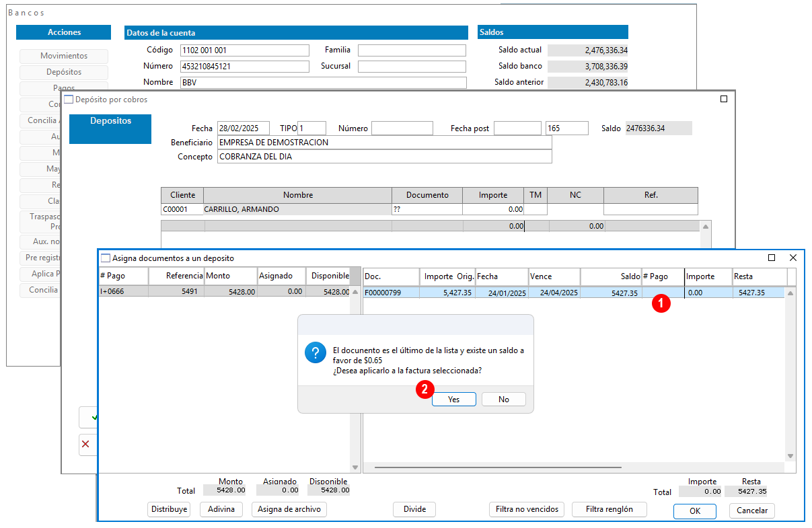Viewport: 812px width, 528px height.
Task: Click the Nombre field containing BBV
Action: (323, 83)
